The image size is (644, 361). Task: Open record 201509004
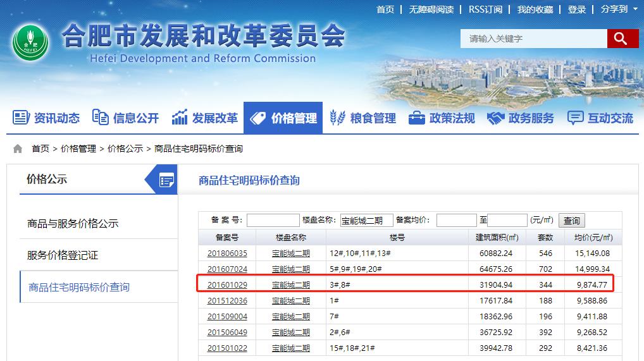227,317
